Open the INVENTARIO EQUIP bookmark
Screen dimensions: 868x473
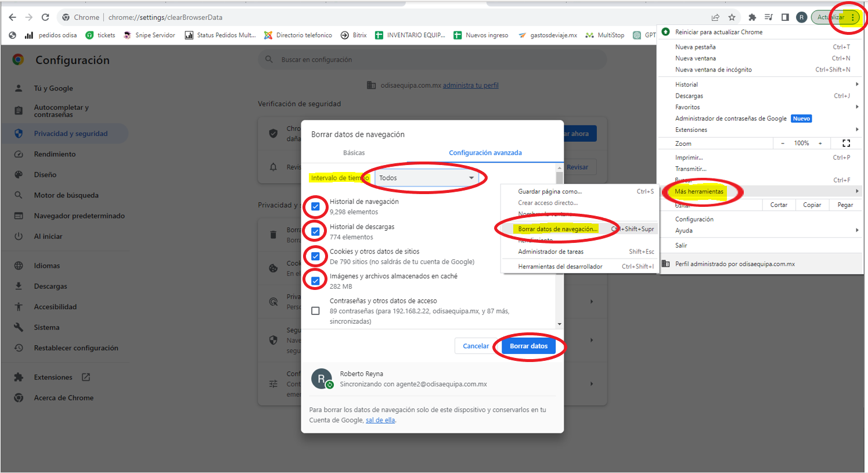coord(410,35)
